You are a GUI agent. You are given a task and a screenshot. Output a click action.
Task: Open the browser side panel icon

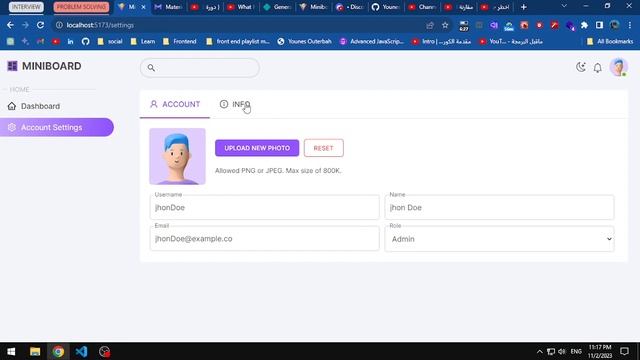pos(600,25)
